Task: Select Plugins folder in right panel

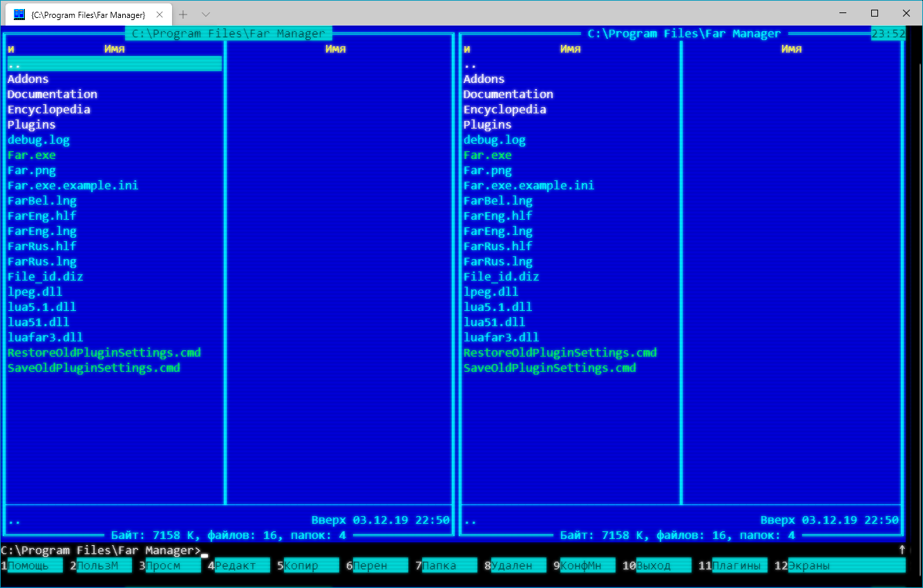Action: pos(488,124)
